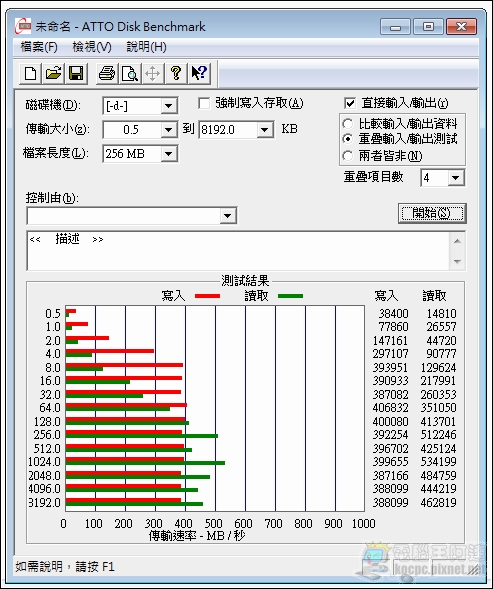This screenshot has height=589, width=493.
Task: Save results using the floppy disk icon
Action: [x=76, y=73]
